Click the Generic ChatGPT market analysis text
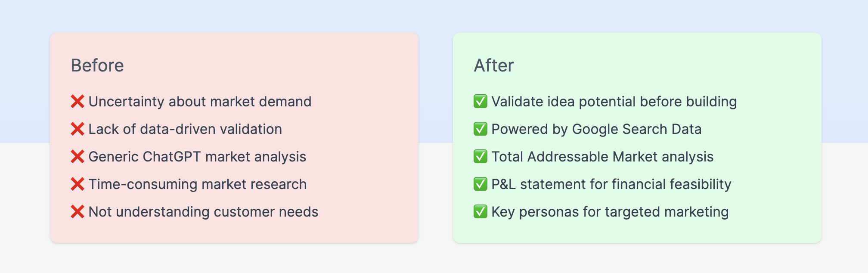868x273 pixels. coord(197,157)
